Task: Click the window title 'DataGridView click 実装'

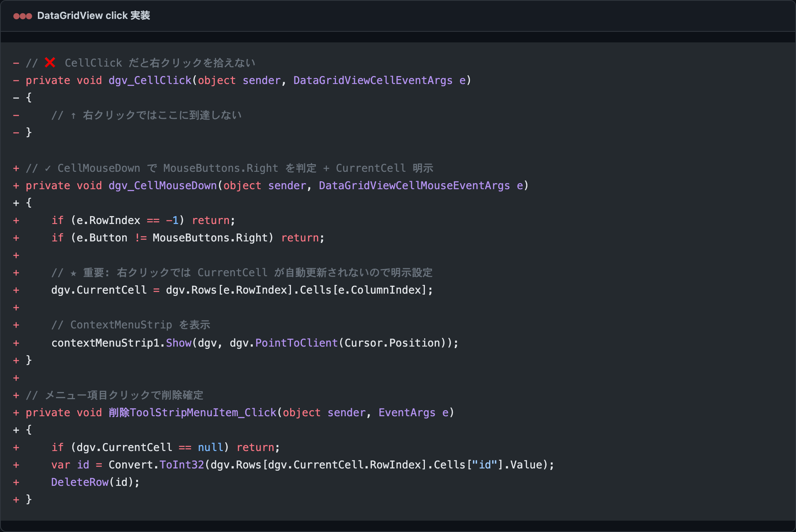Action: point(93,16)
